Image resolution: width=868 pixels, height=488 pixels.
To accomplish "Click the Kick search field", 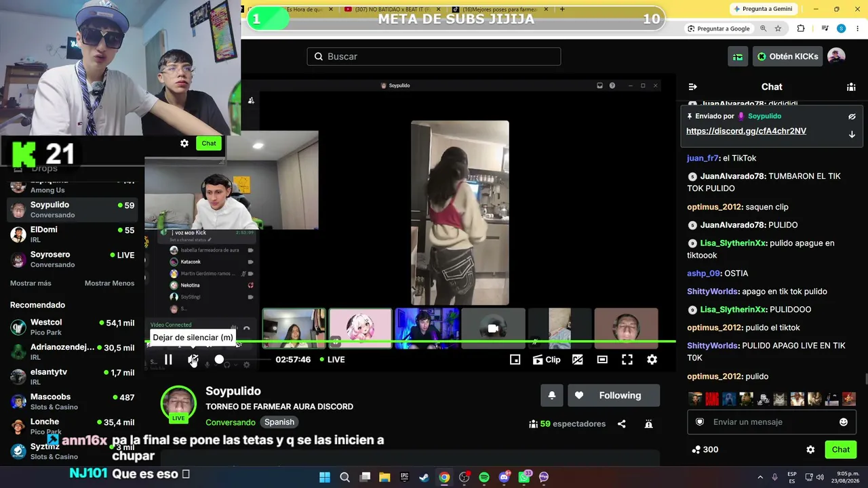I will [x=434, y=56].
